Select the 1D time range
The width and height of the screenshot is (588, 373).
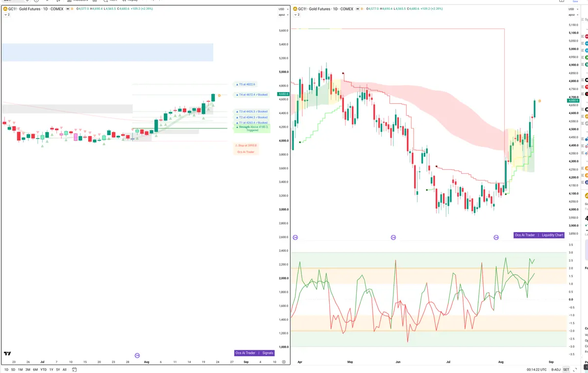(x=6, y=370)
